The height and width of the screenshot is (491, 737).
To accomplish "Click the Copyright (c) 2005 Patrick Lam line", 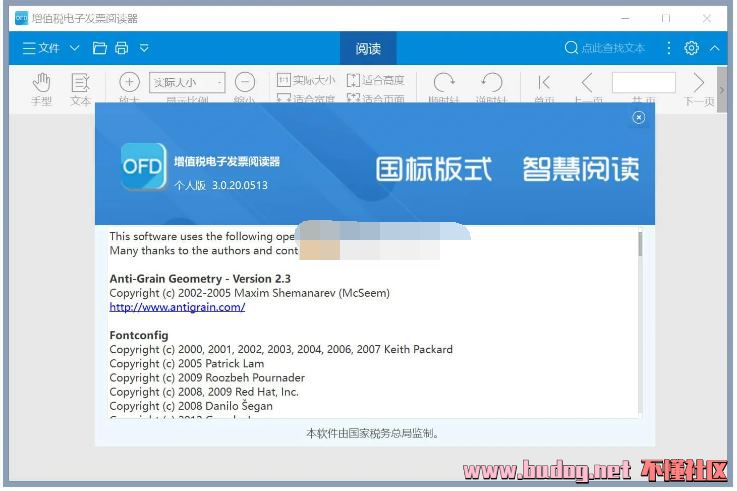I will [x=187, y=363].
